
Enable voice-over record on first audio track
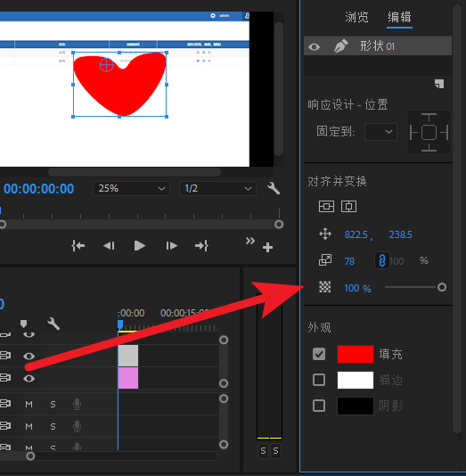point(77,404)
